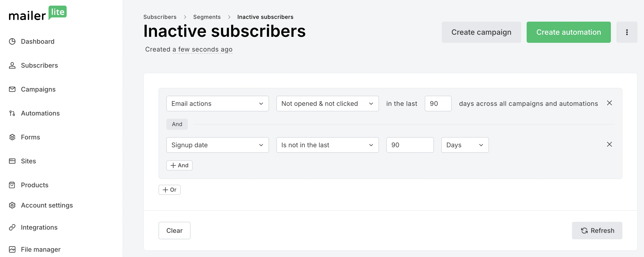Open the three-dot options menu
Screen dimensions: 644x257
point(627,32)
